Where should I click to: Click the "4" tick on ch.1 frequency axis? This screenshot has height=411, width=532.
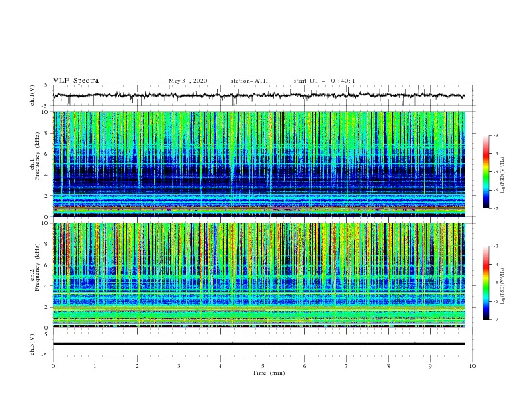(48, 175)
